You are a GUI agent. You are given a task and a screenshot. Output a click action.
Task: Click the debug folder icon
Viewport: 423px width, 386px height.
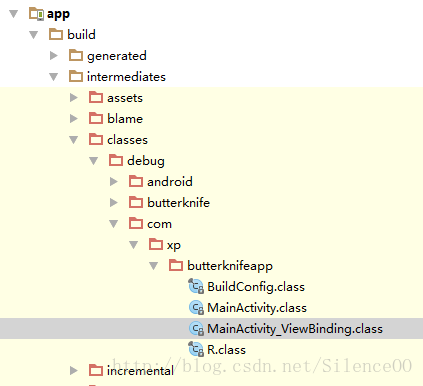tap(116, 160)
